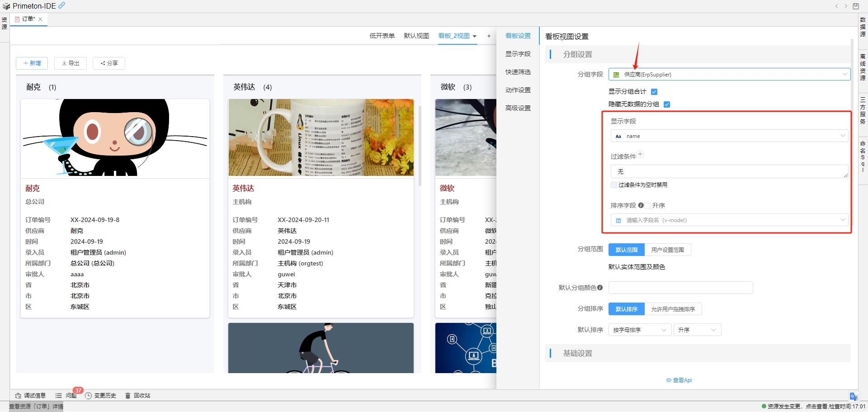
Task: Click the plus icon to add a view
Action: click(489, 36)
